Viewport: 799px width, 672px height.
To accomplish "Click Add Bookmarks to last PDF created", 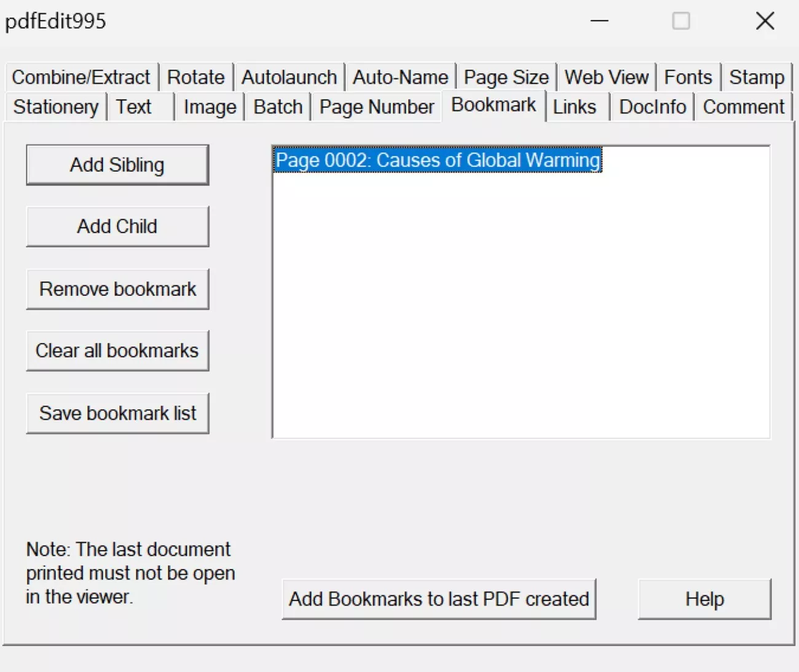I will (439, 599).
